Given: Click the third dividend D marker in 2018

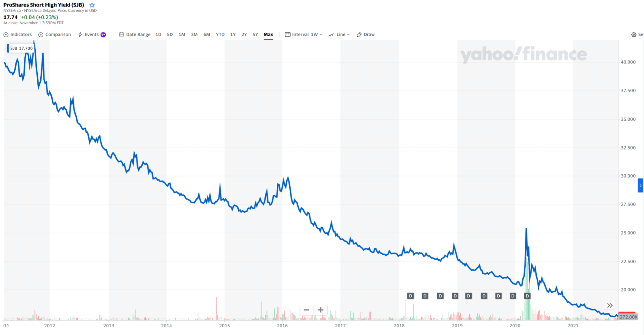Looking at the screenshot, I should pos(440,296).
